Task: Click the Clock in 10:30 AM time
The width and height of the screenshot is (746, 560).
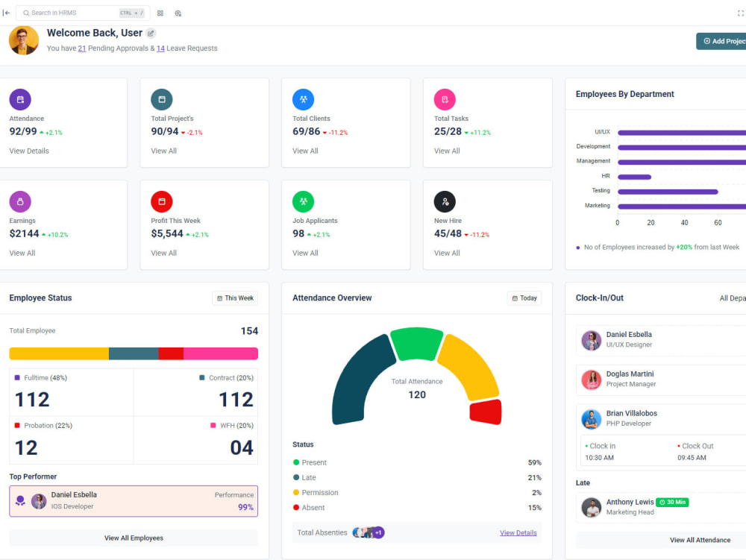Action: click(600, 458)
